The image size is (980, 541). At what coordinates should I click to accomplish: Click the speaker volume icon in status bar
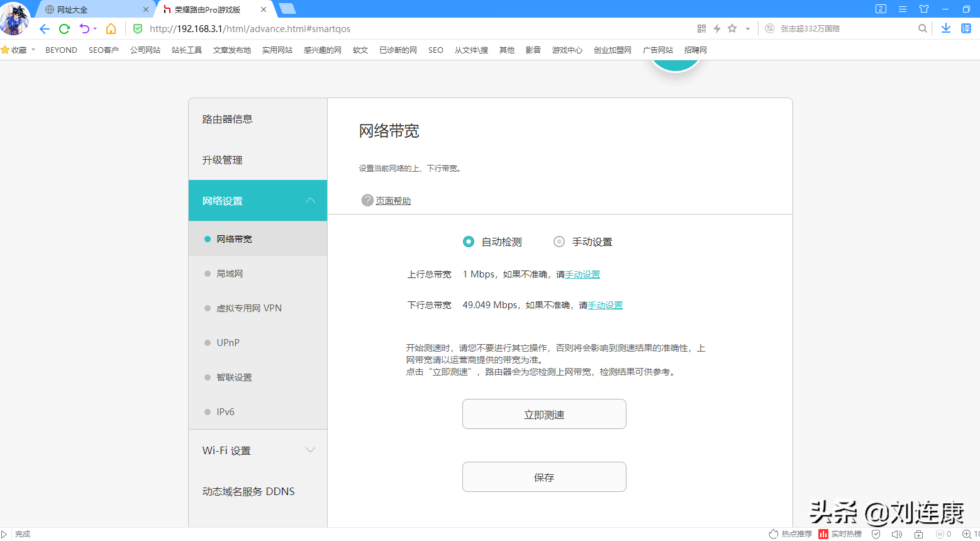897,533
